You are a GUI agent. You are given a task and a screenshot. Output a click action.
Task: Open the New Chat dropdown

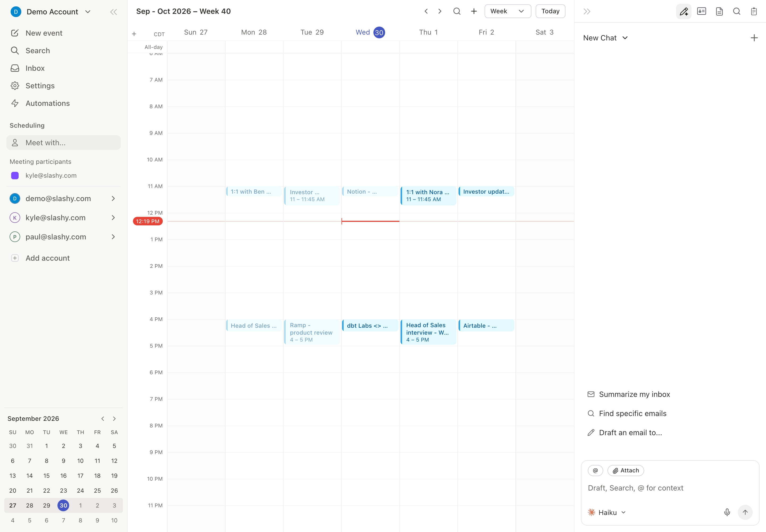pyautogui.click(x=605, y=38)
